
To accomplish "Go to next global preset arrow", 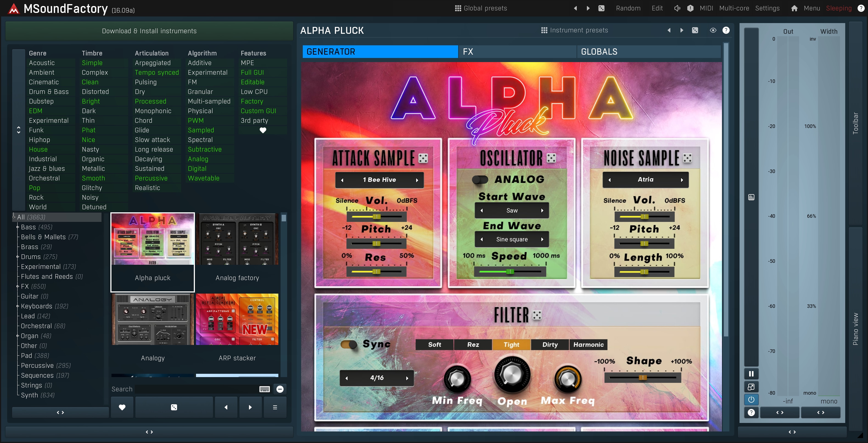I will click(x=588, y=8).
